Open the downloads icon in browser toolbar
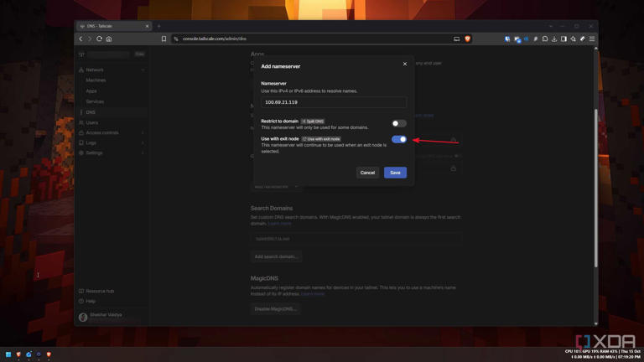644x362 pixels. 554,39
